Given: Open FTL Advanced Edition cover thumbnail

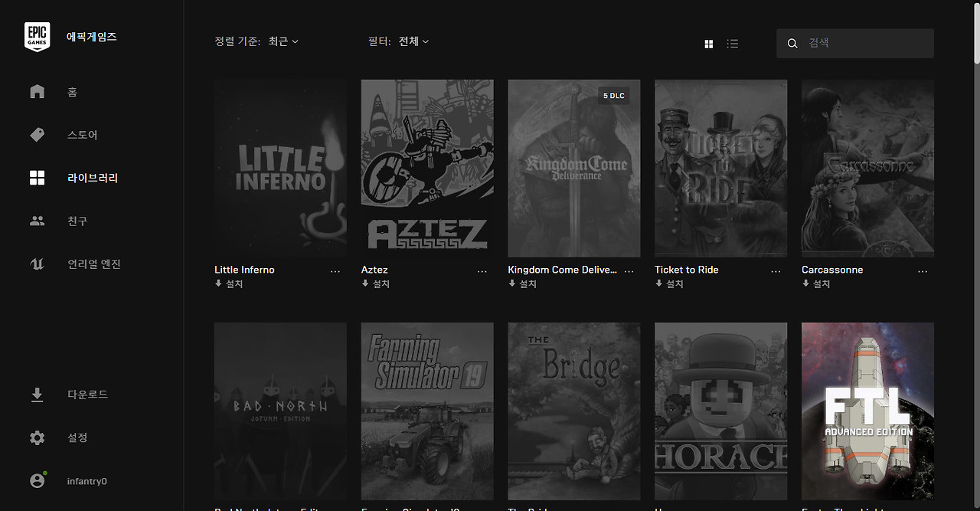Looking at the screenshot, I should pyautogui.click(x=867, y=411).
